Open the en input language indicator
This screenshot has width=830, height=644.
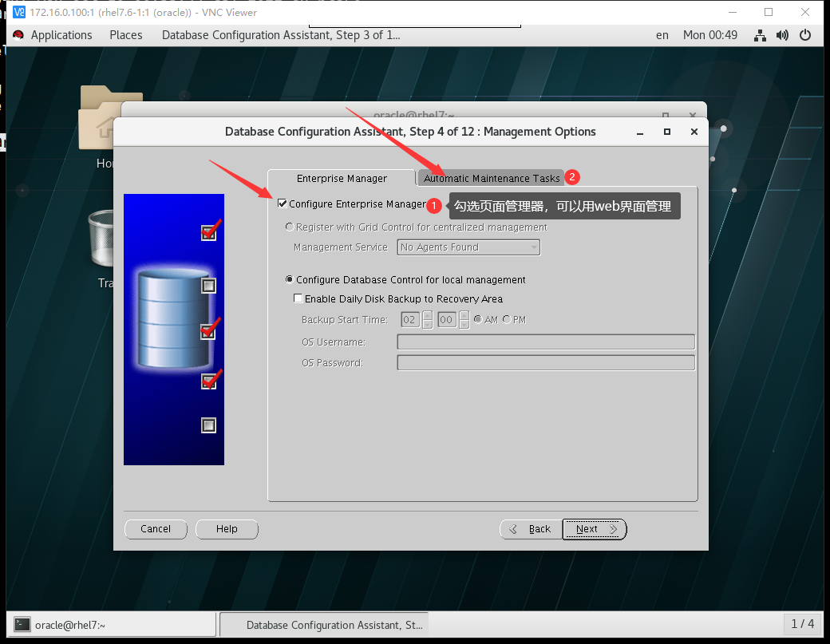click(662, 35)
